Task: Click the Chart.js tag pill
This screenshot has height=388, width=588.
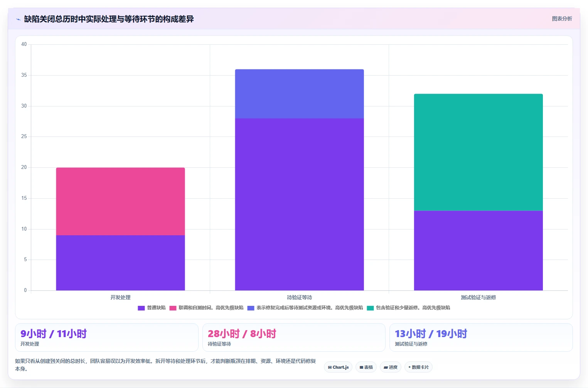Action: click(x=338, y=367)
